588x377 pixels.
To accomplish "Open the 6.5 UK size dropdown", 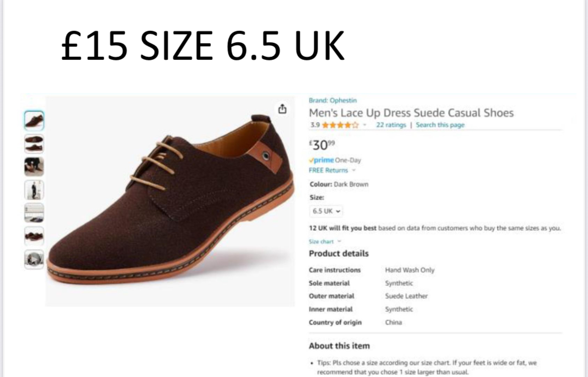I will [326, 211].
